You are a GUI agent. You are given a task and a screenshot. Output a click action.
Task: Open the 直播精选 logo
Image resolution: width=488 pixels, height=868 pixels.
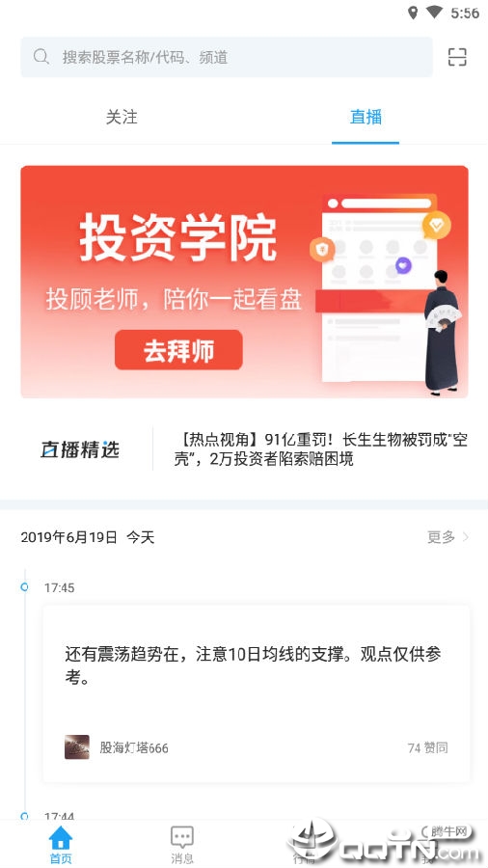pyautogui.click(x=80, y=449)
